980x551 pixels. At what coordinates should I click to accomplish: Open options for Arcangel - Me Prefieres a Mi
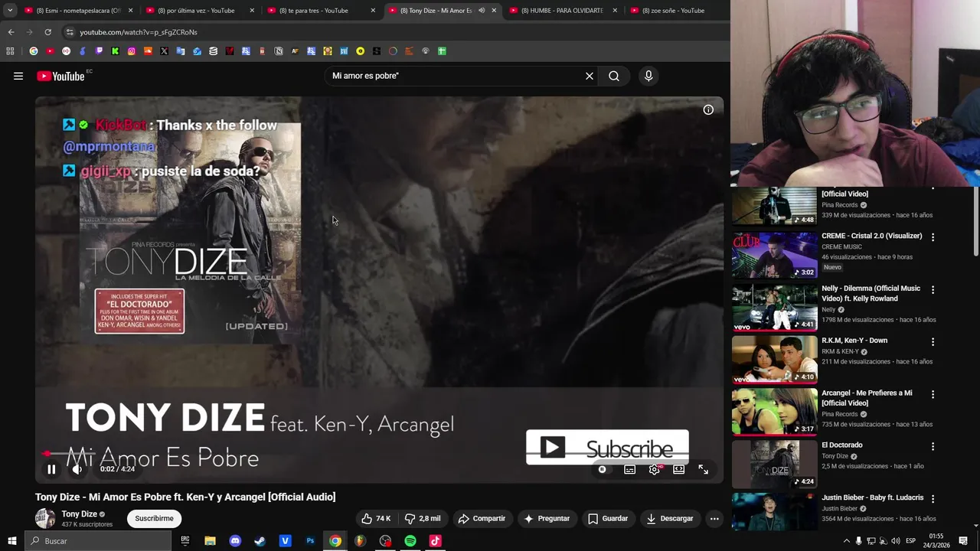[x=933, y=395]
